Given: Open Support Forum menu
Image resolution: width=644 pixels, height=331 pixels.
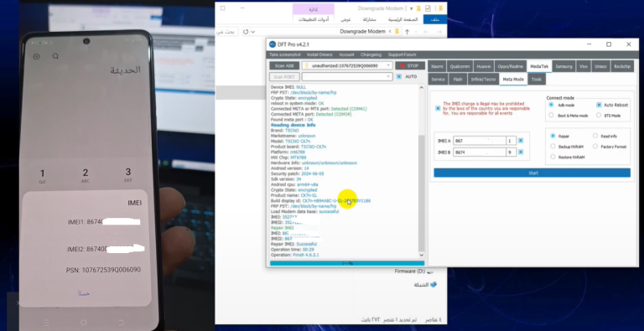Looking at the screenshot, I should pos(402,54).
